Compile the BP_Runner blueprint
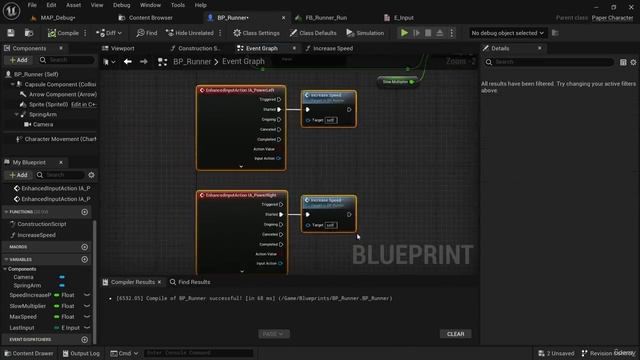This screenshot has height=360, width=640. tap(63, 33)
